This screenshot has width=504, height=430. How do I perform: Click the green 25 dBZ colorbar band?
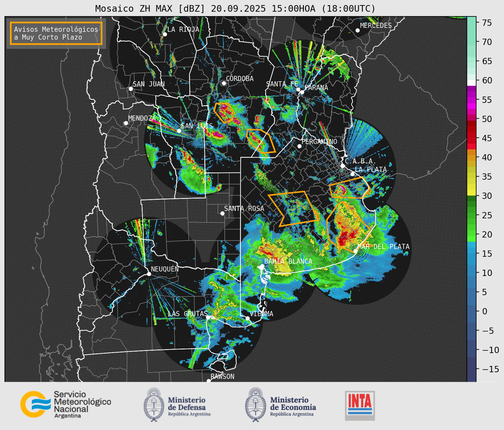tap(471, 215)
